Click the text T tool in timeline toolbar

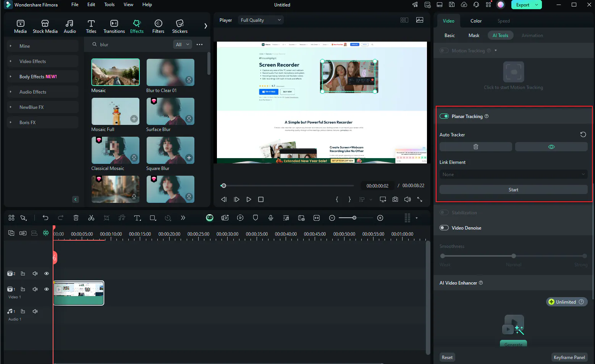click(x=137, y=218)
